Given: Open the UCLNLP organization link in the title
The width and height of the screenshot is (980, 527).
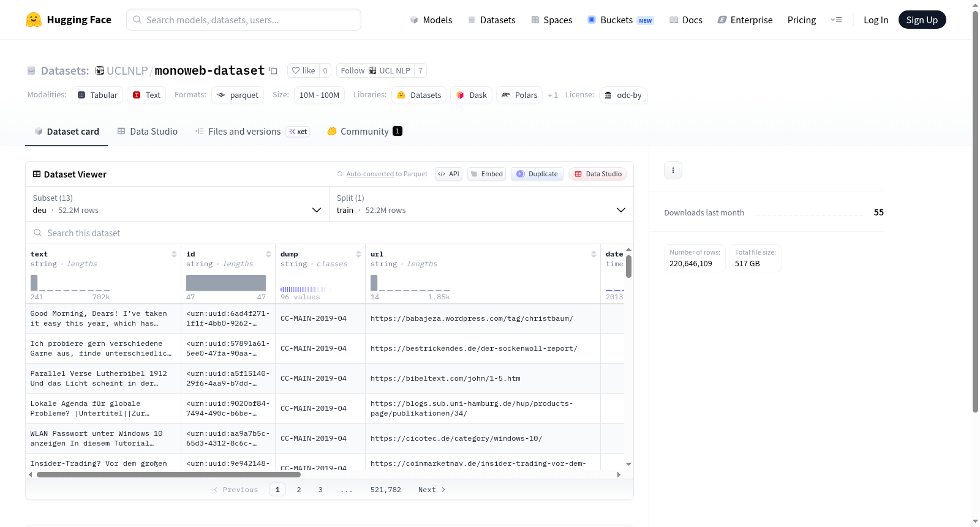Looking at the screenshot, I should (x=127, y=71).
